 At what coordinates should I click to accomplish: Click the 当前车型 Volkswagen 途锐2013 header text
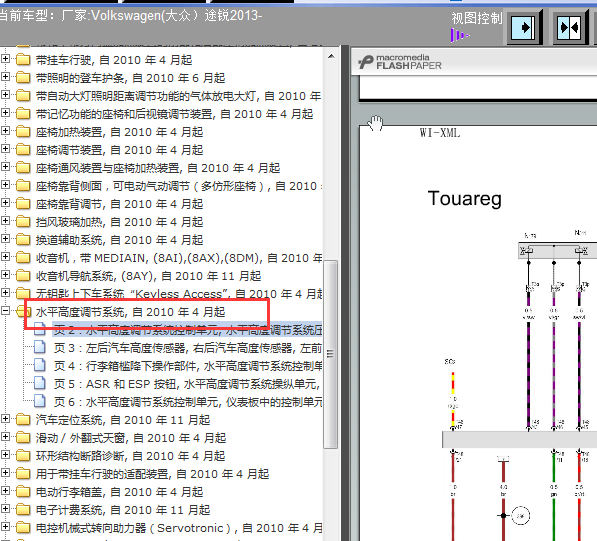pos(131,16)
